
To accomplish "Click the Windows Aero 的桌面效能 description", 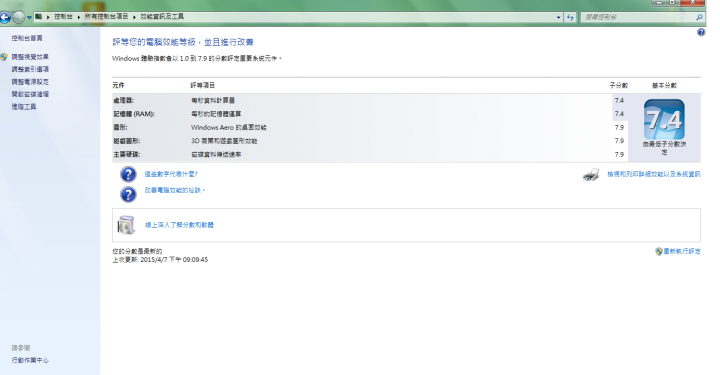I will [229, 128].
